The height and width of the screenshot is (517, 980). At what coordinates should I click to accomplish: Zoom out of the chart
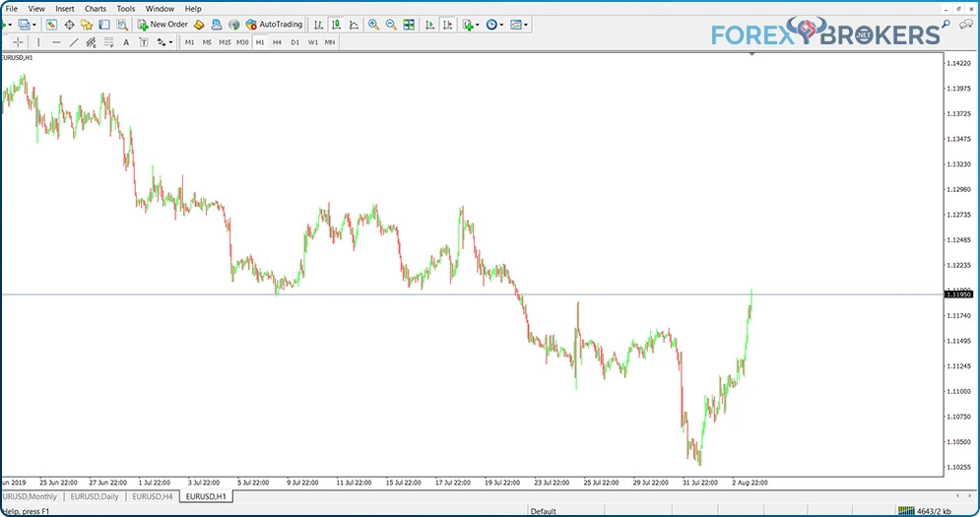(391, 25)
